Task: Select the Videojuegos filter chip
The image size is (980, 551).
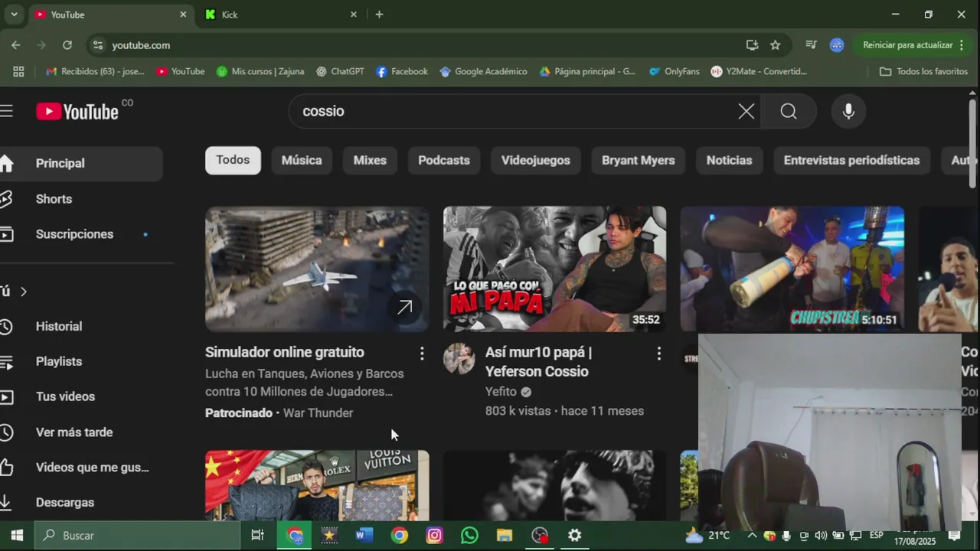Action: point(536,160)
